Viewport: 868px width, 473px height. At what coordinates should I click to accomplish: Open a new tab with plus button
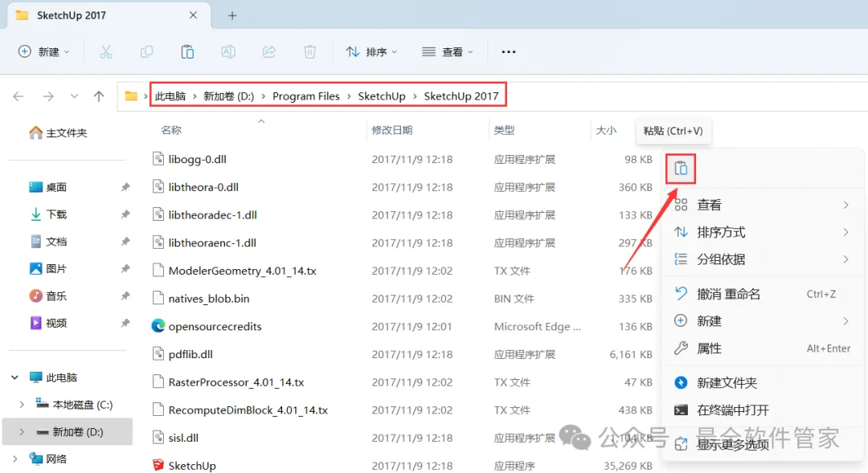(232, 15)
